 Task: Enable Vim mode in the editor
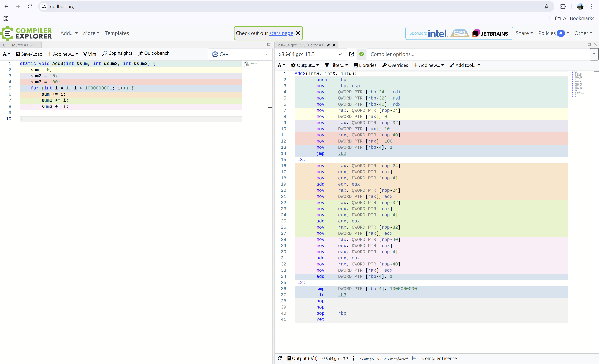(x=89, y=54)
